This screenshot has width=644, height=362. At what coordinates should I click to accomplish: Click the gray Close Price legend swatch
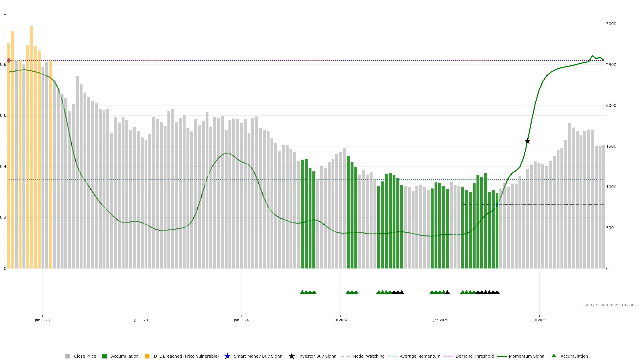pos(67,356)
